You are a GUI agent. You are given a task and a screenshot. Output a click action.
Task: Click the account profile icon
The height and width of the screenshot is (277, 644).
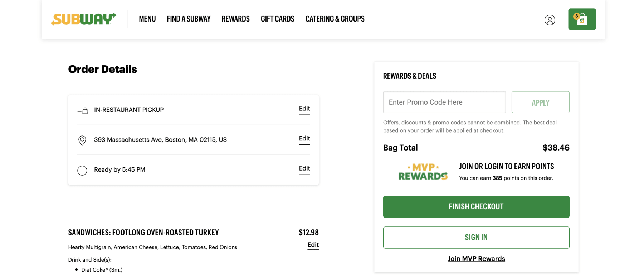click(x=550, y=20)
